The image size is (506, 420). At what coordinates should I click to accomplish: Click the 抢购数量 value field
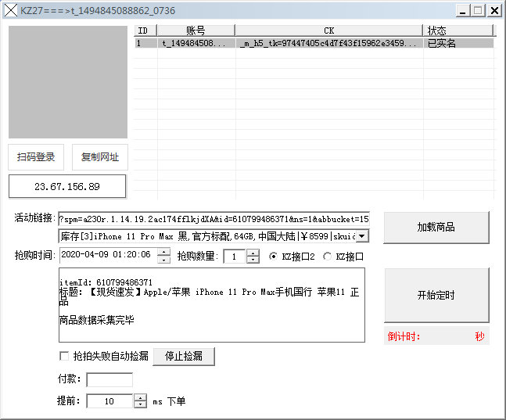[235, 257]
